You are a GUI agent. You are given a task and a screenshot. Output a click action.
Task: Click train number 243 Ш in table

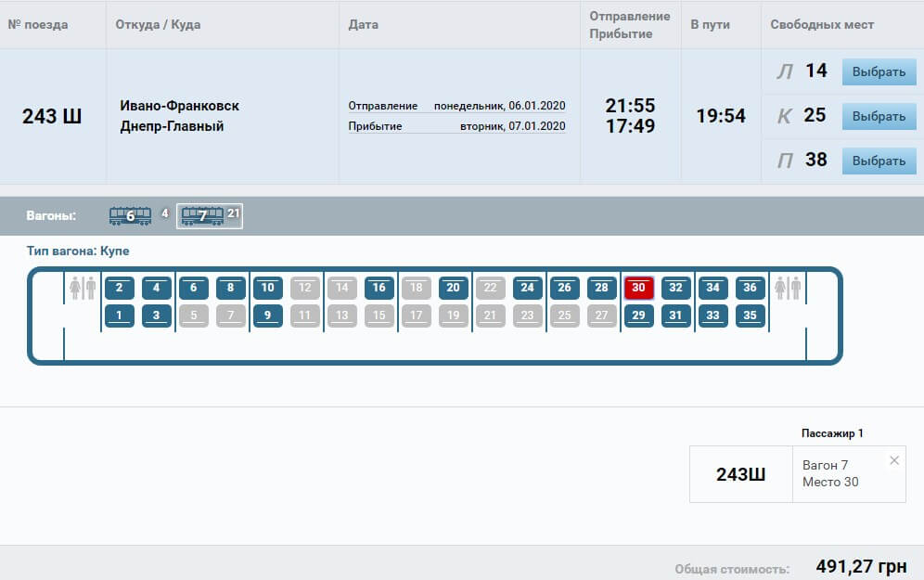click(x=52, y=116)
